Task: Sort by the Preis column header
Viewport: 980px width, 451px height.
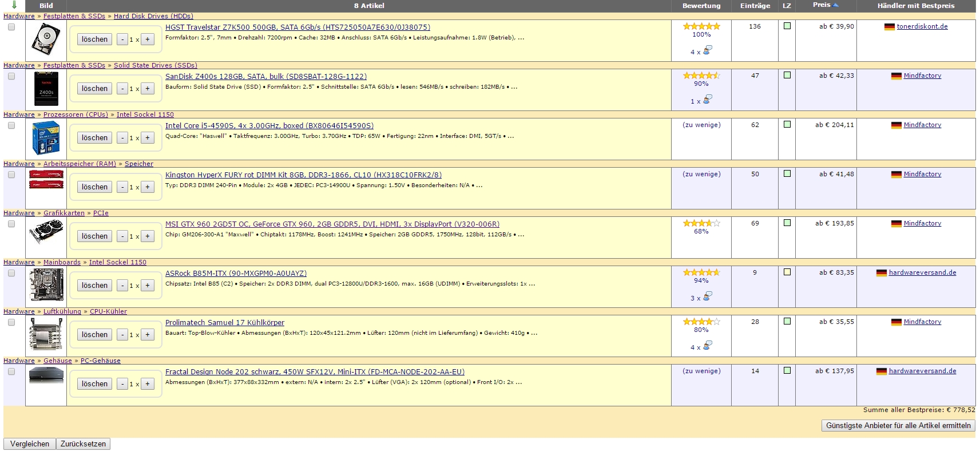Action: 822,5
